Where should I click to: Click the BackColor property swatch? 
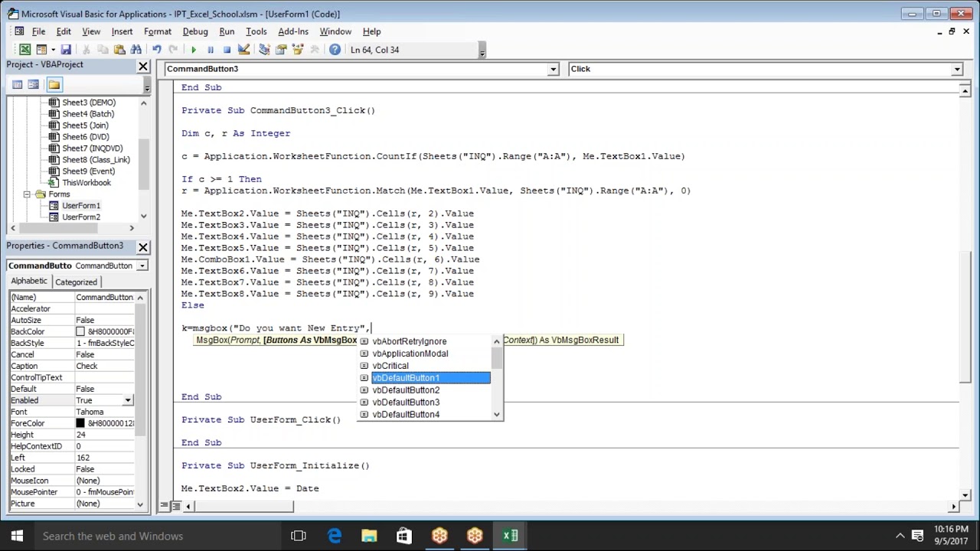(80, 332)
